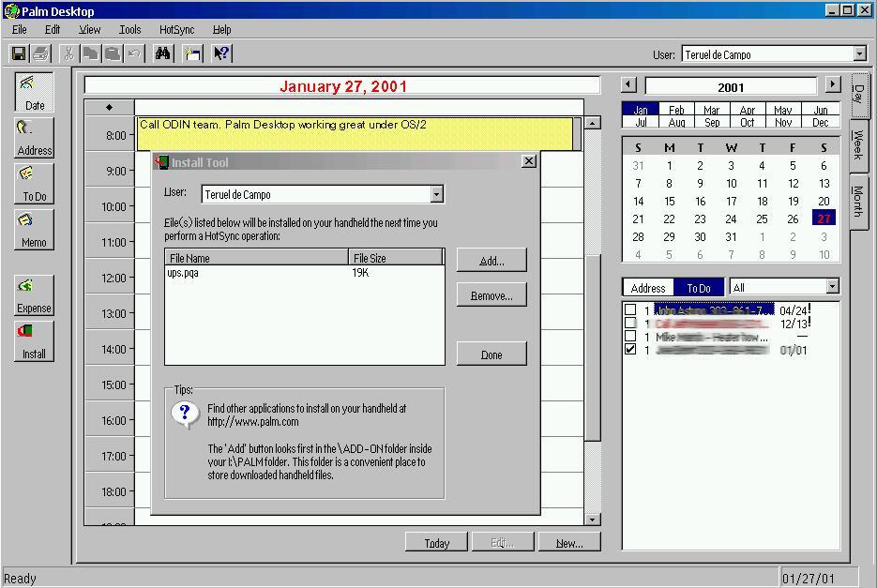Click the Install sidebar icon
Viewport: 877px width, 588px height.
click(34, 340)
